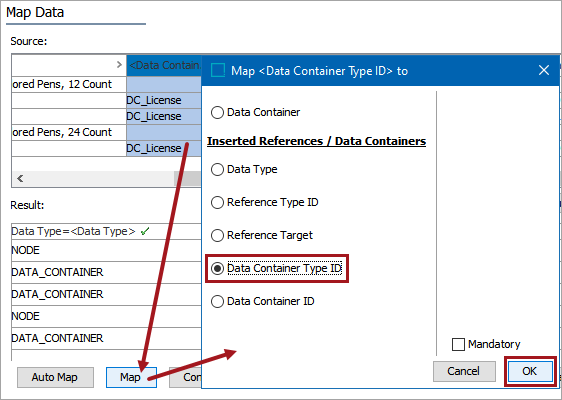Viewport: 562px width, 400px height.
Task: Click the Auto Map button
Action: (55, 377)
